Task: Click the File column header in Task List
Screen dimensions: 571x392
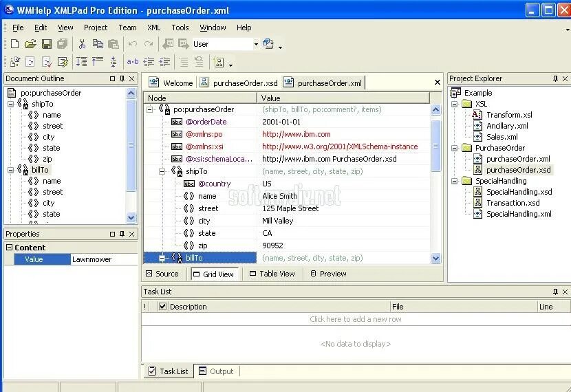Action: 463,307
